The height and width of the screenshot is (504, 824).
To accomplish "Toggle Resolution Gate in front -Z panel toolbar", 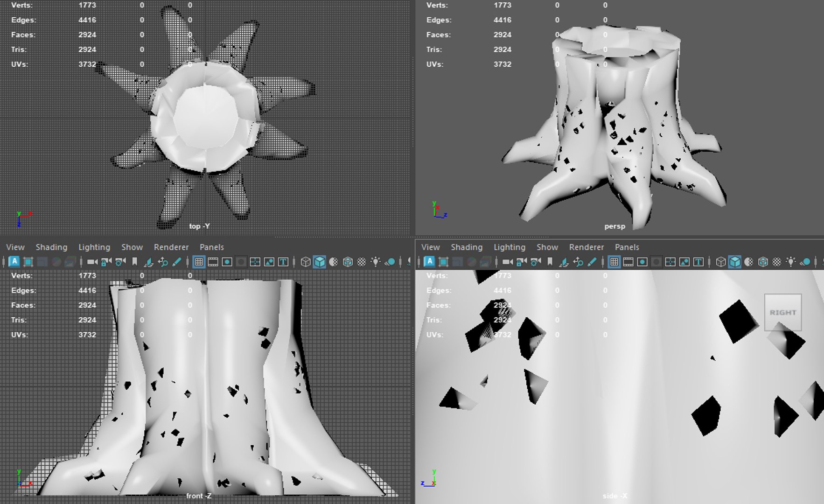I will (x=227, y=262).
